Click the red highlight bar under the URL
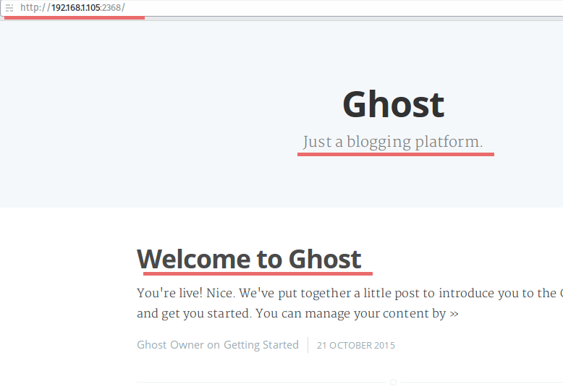 (x=75, y=17)
